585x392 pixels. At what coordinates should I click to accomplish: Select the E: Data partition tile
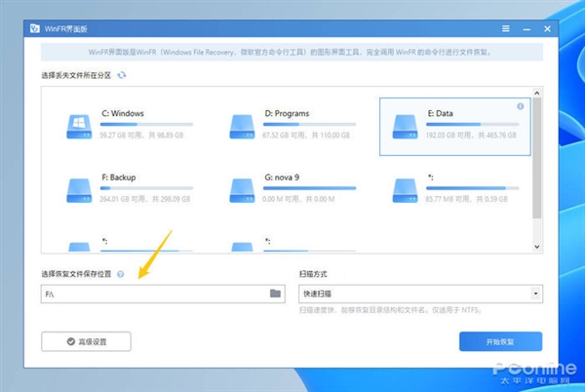click(x=454, y=127)
